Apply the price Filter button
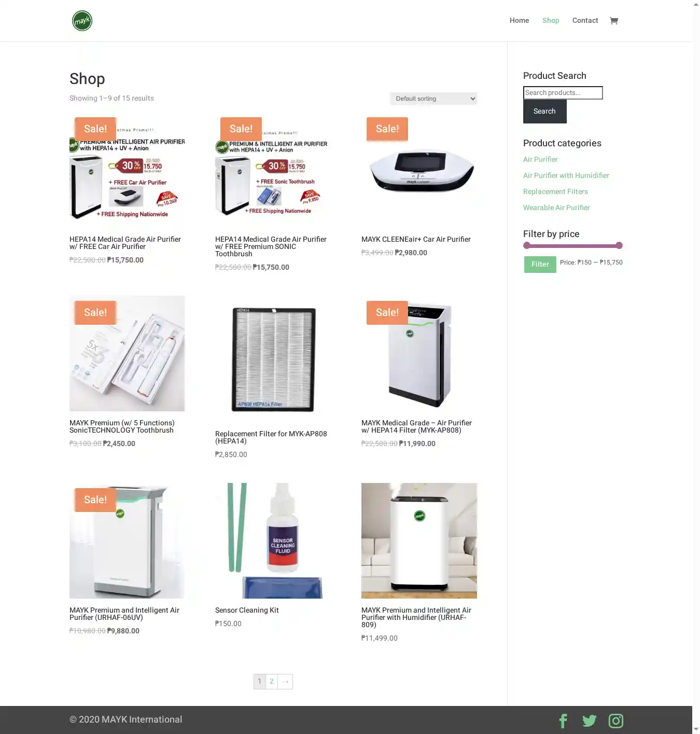The height and width of the screenshot is (734, 700). pyautogui.click(x=540, y=264)
